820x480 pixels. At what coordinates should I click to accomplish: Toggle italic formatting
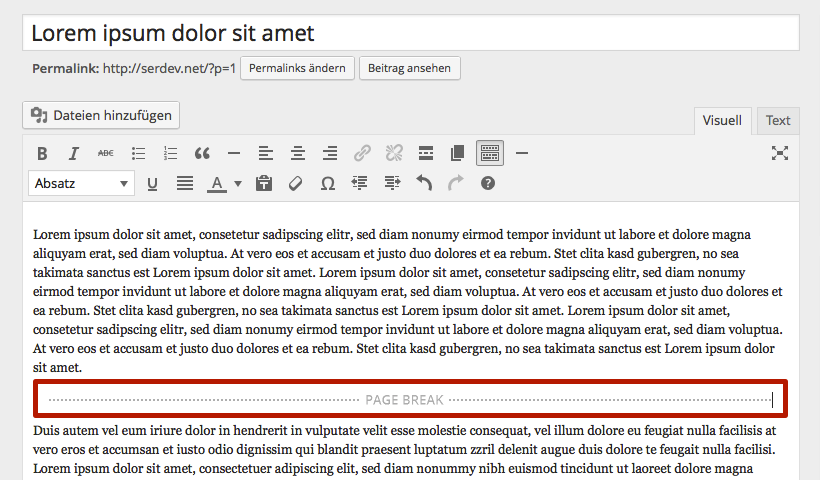coord(74,153)
